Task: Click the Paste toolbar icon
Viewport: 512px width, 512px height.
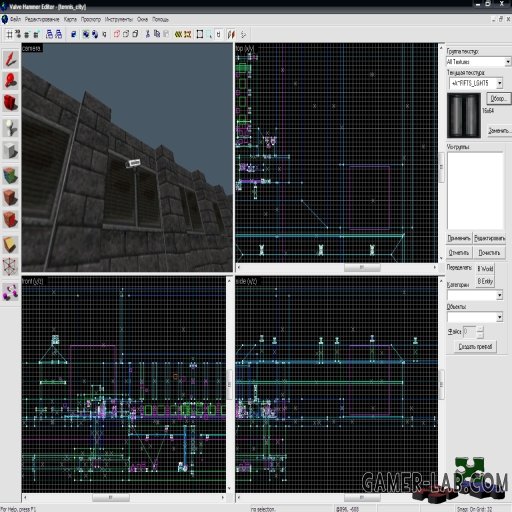Action: [166, 34]
